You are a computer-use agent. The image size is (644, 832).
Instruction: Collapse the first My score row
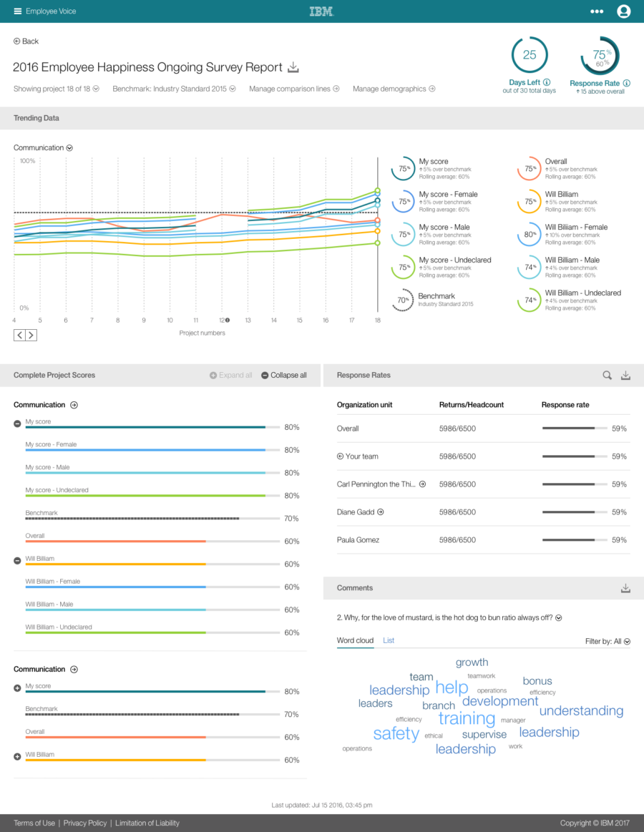click(17, 424)
